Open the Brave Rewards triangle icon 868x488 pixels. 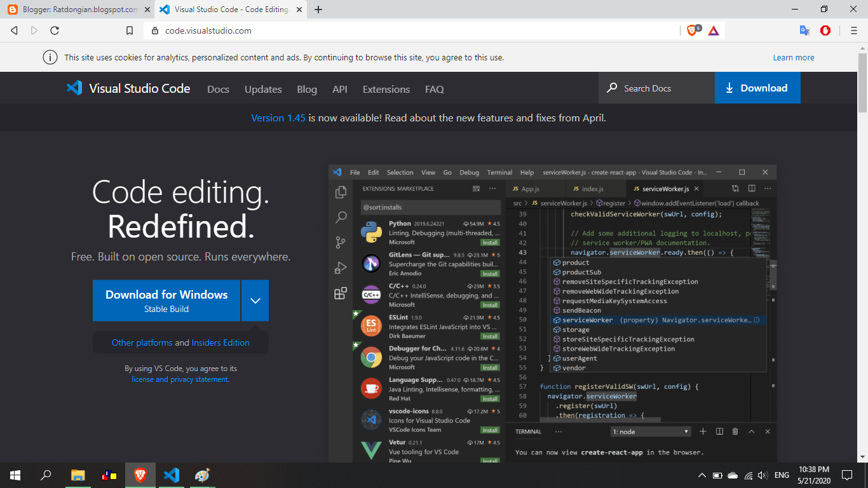[x=713, y=30]
